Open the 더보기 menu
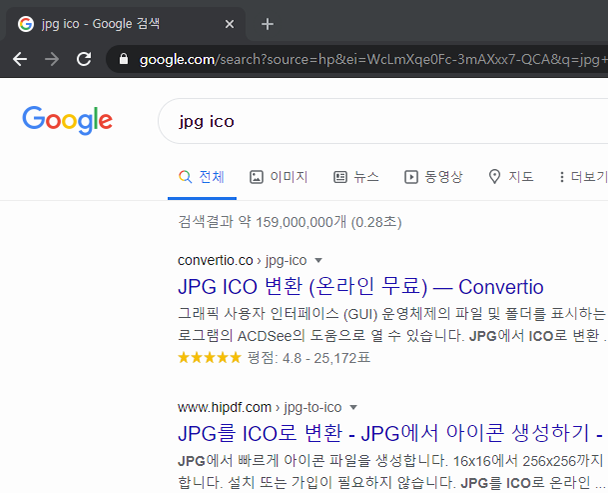Viewport: 608px width, 493px height. (x=582, y=177)
